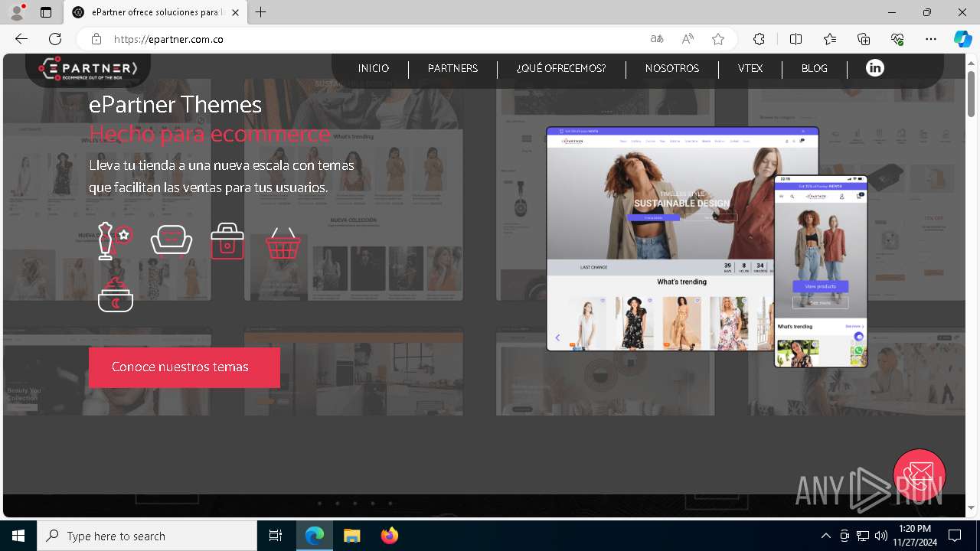Select the ePartner ofrece soluciones tab

pos(155,13)
